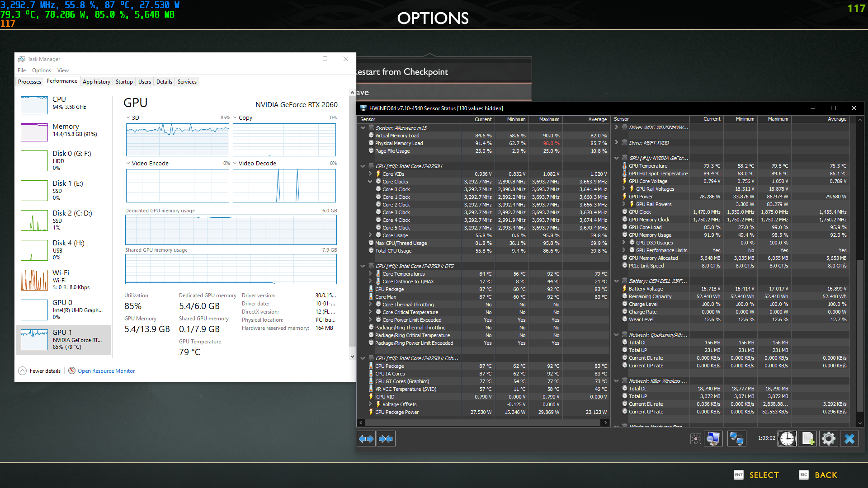Expand Core Usage row
The height and width of the screenshot is (488, 868).
(x=370, y=235)
